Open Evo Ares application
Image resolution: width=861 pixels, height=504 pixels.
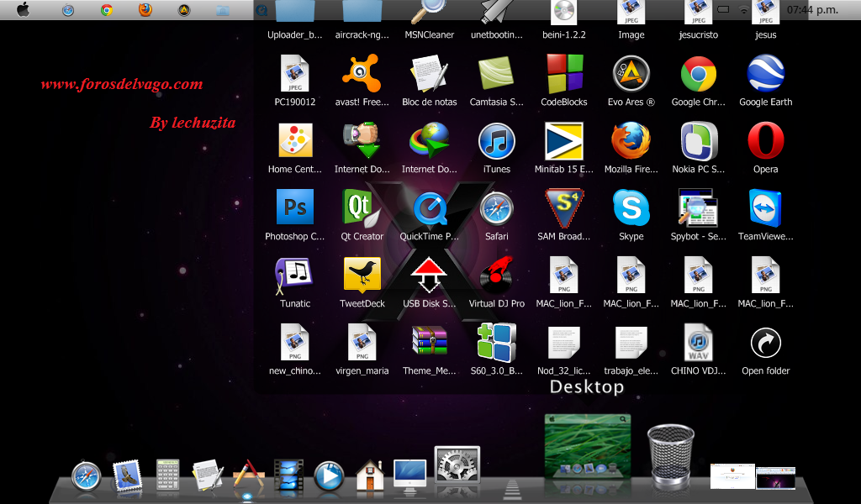(631, 73)
